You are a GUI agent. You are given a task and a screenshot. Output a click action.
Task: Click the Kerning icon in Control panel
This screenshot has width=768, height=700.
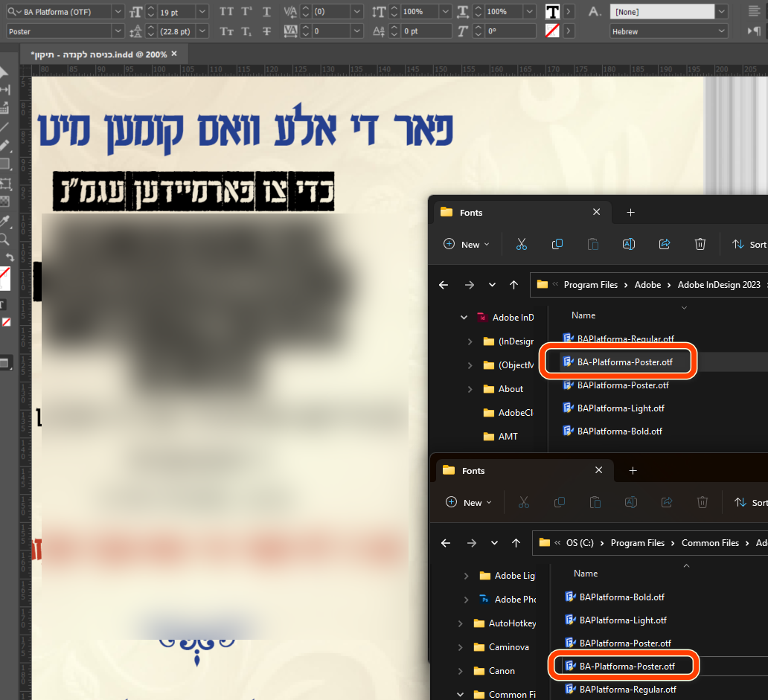coord(290,11)
